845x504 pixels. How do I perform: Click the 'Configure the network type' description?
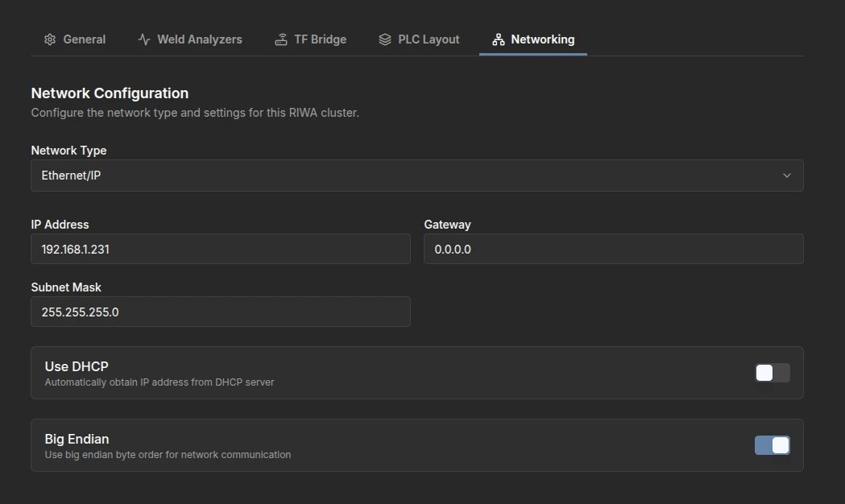tap(195, 113)
